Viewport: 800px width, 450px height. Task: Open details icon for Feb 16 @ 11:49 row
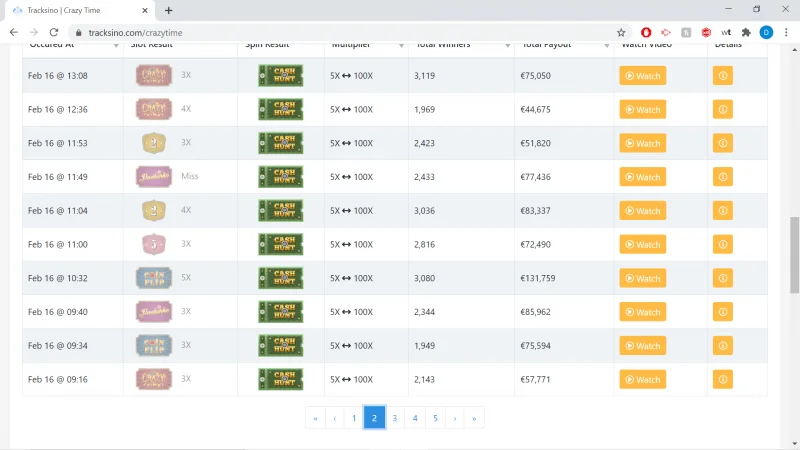(x=722, y=177)
